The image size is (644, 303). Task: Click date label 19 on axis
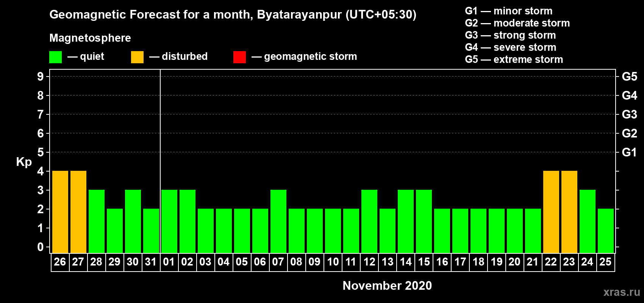(496, 262)
